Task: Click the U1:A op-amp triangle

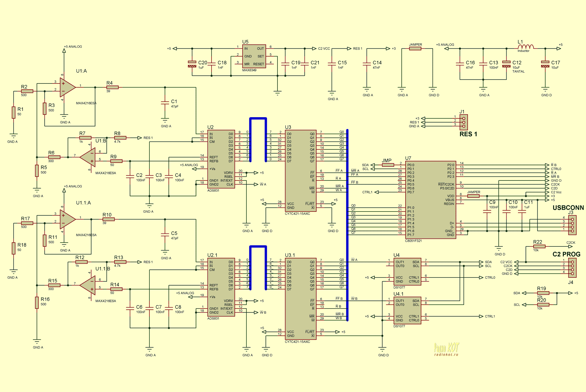Action: click(68, 87)
